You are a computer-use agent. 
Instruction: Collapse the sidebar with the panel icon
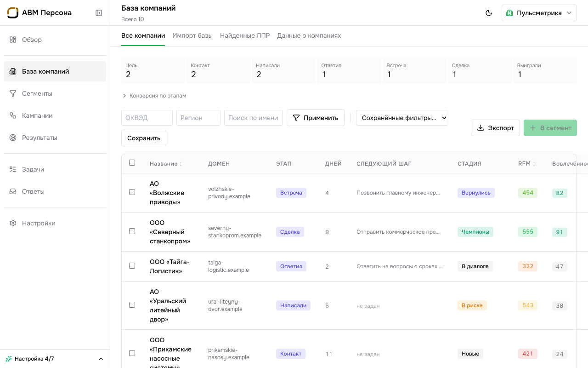(99, 13)
